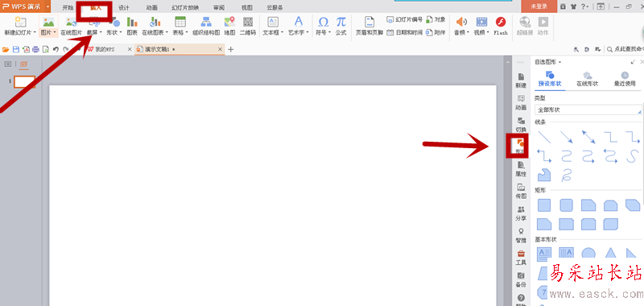Expand the 符号 symbol dropdown
This screenshot has width=644, height=306.
point(330,32)
